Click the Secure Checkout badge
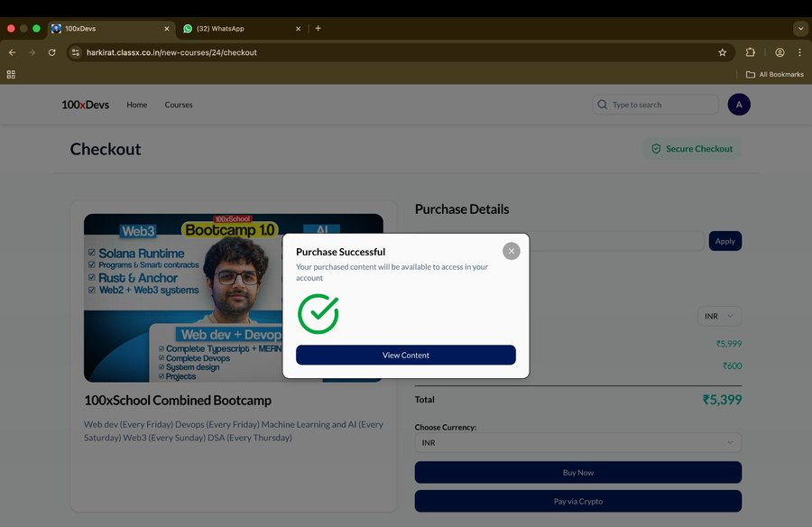Screen dimensions: 812x527 point(692,149)
